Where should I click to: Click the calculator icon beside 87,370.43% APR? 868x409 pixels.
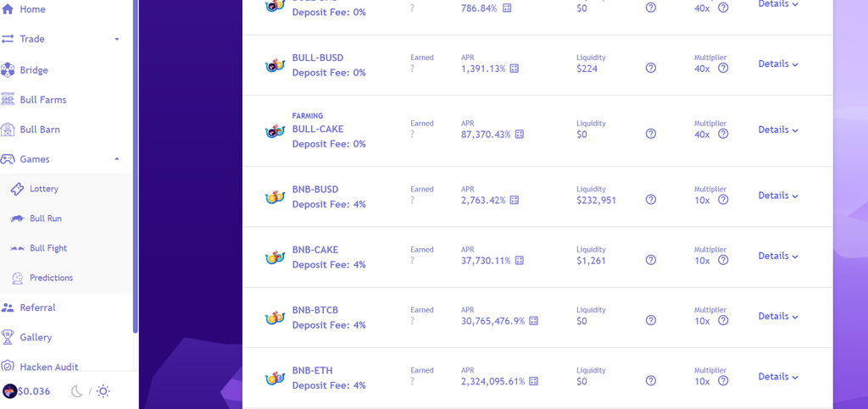520,135
